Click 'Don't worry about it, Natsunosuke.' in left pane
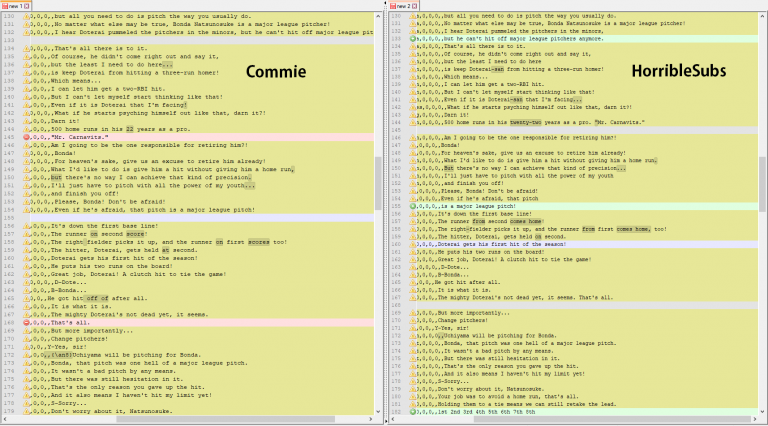Viewport: 768px width, 426px height. click(111, 411)
